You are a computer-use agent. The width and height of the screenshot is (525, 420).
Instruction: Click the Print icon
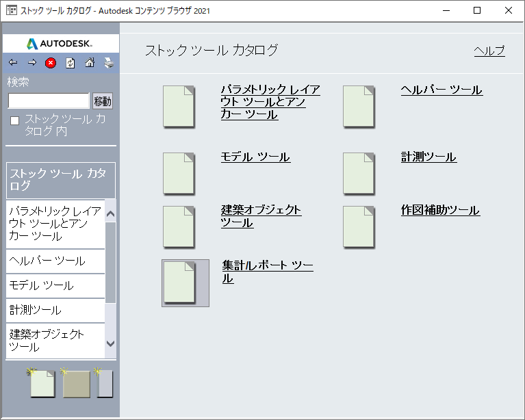pyautogui.click(x=109, y=62)
